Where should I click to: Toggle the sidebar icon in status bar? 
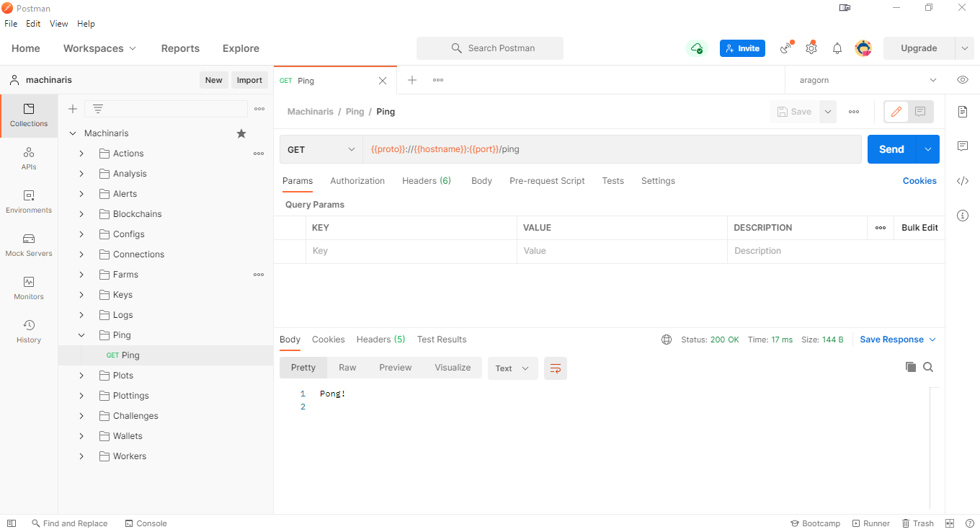[x=12, y=523]
